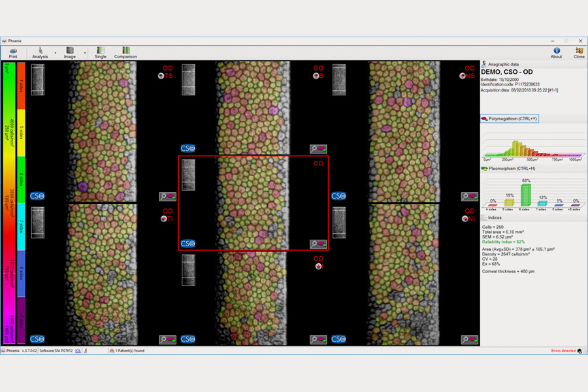
Task: Click the patient icon in status bar
Action: 111,351
